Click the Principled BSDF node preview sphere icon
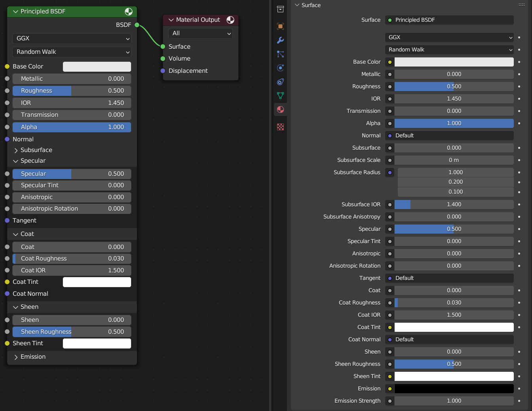 point(129,11)
